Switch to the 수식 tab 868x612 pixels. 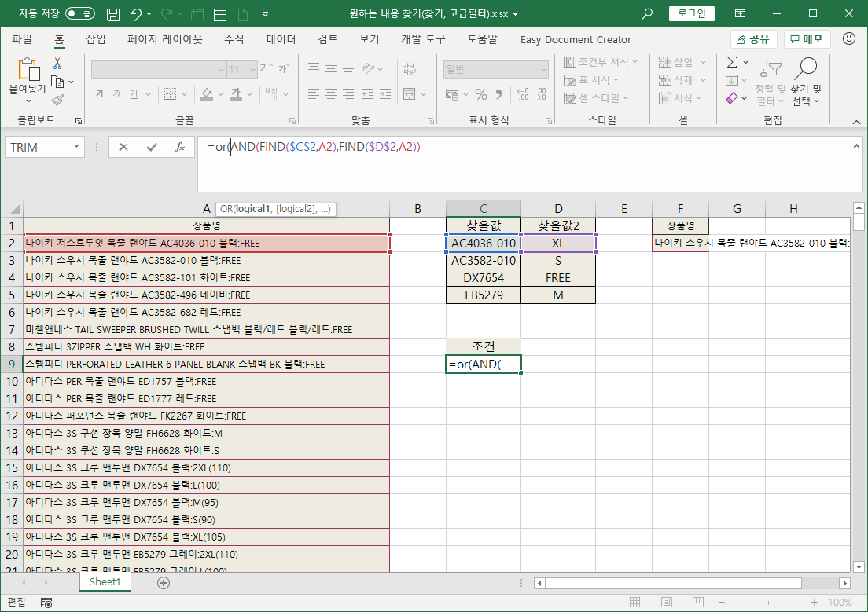[234, 39]
